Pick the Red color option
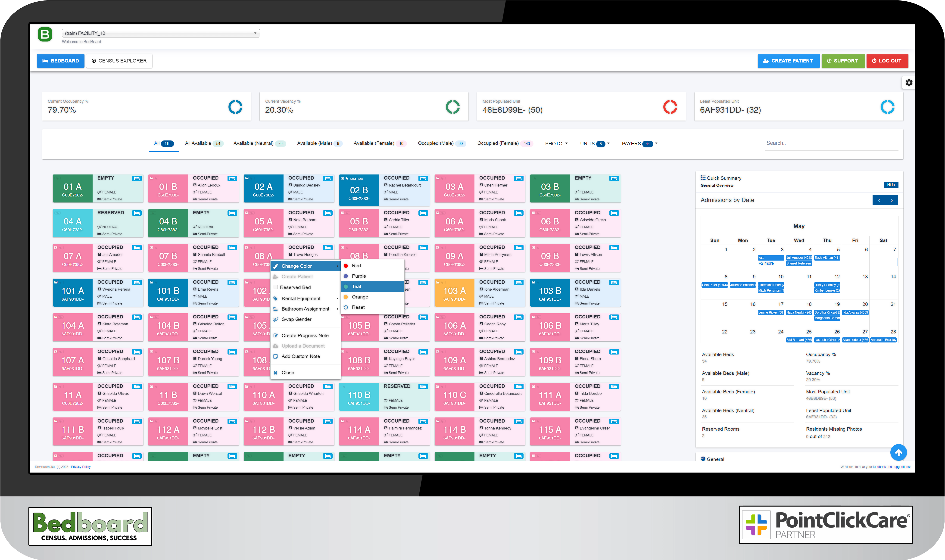 (x=372, y=266)
